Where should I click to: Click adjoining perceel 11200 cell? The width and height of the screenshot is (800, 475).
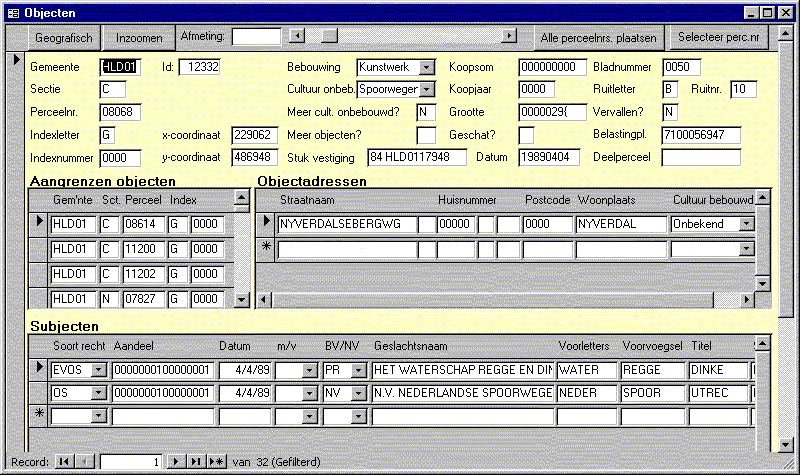(143, 249)
